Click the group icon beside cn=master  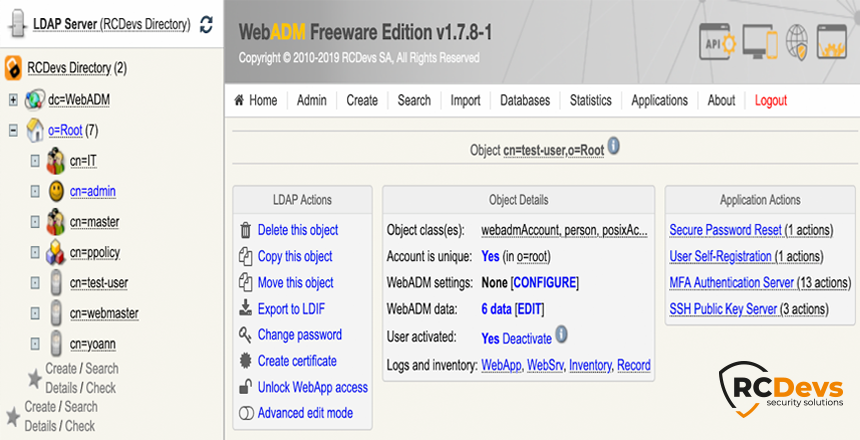pos(55,222)
